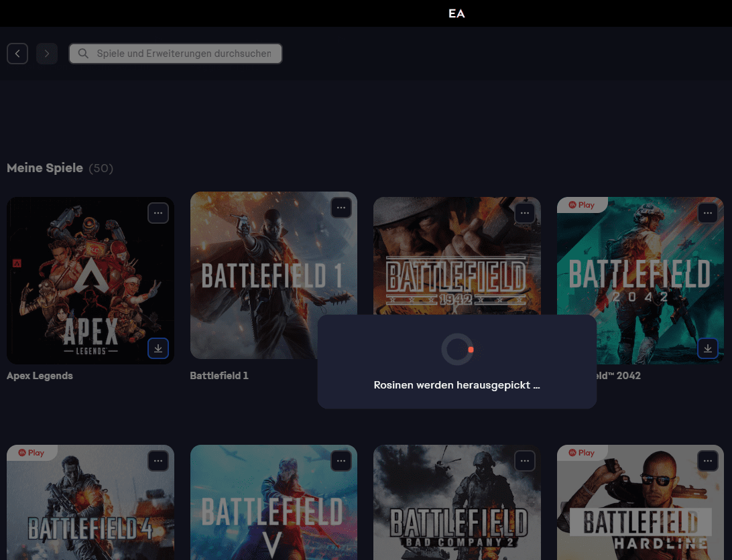Image resolution: width=732 pixels, height=560 pixels.
Task: Click the 'Rosinen werden herausgepickt' message
Action: (x=456, y=385)
